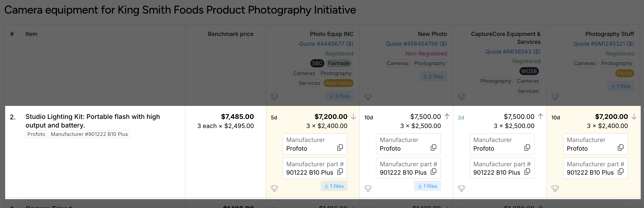Copy part number 901222 B10 Plus in New Photo cell
644x208 pixels.
pos(433,172)
